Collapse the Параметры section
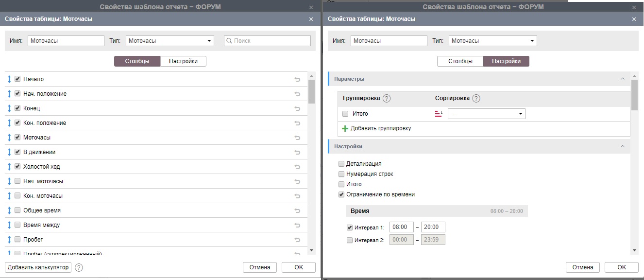The width and height of the screenshot is (644, 280). point(622,79)
